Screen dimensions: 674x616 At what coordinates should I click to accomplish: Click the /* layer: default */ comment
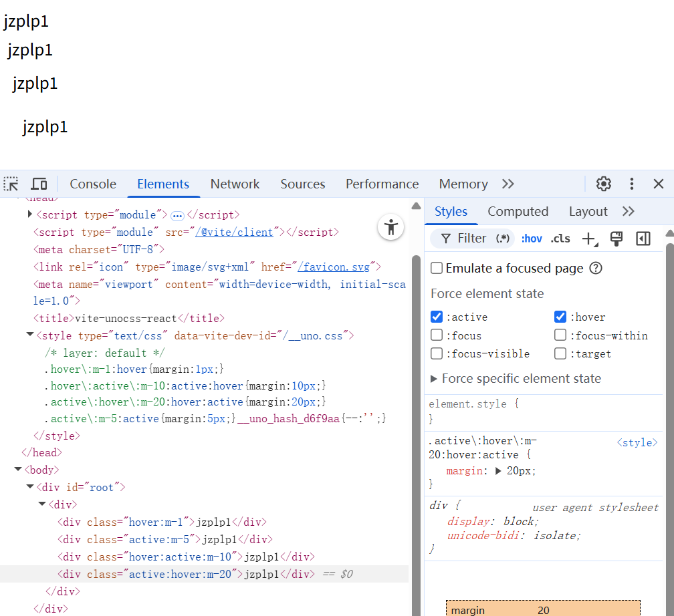[104, 353]
